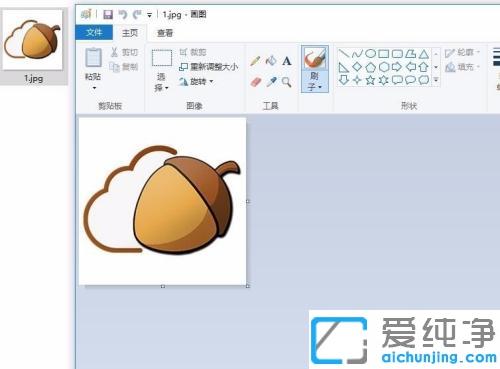Click the 裁剪 (Crop) button
Viewport: 500px width, 369px height.
(193, 52)
